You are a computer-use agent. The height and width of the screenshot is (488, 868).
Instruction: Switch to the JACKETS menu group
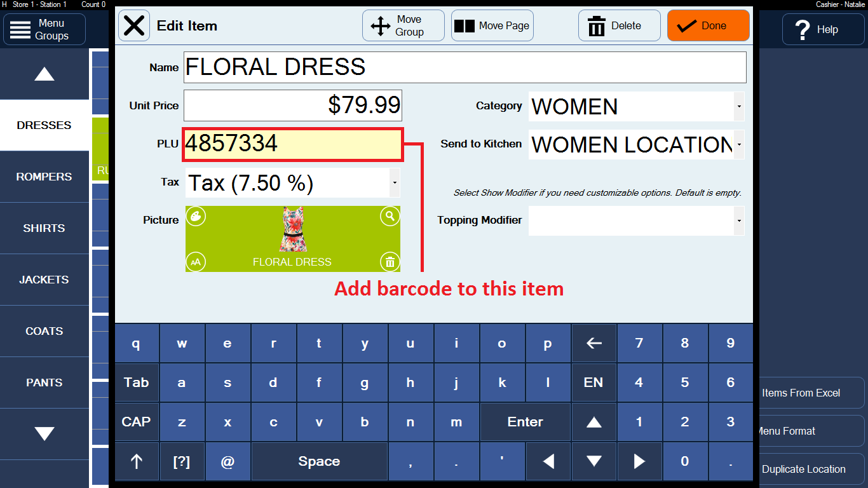44,280
